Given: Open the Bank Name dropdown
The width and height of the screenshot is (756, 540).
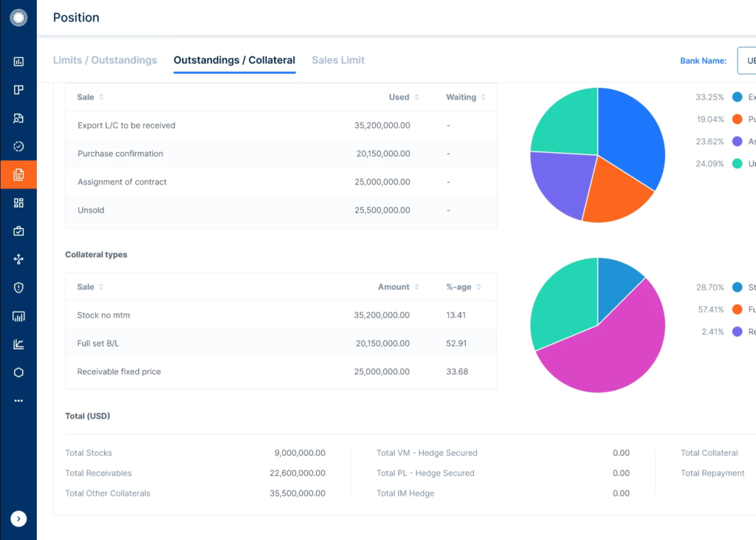Looking at the screenshot, I should coord(746,61).
